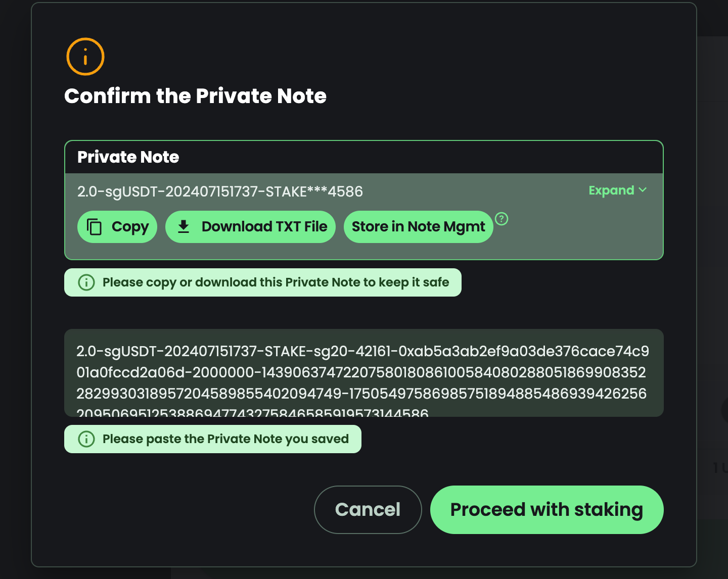This screenshot has width=728, height=579.
Task: Focus the pasted private note text area
Action: click(363, 373)
